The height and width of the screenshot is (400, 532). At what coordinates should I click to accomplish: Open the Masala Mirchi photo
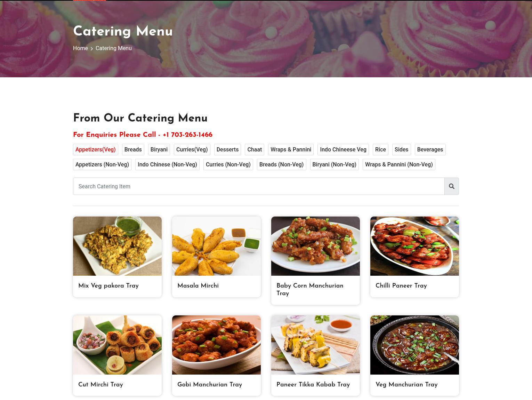216,246
